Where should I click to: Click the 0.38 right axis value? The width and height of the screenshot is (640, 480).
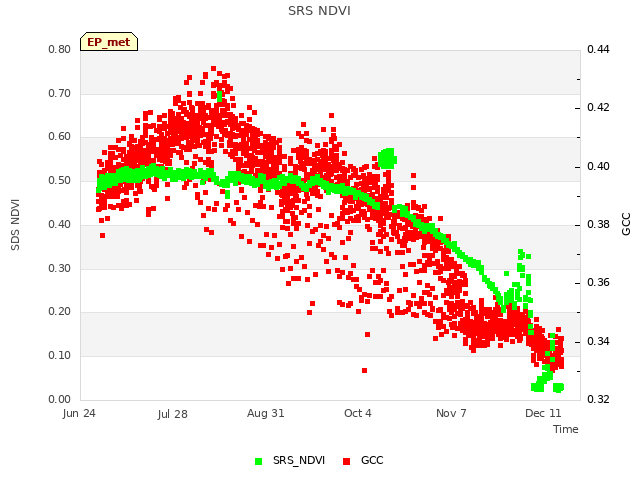(x=598, y=224)
